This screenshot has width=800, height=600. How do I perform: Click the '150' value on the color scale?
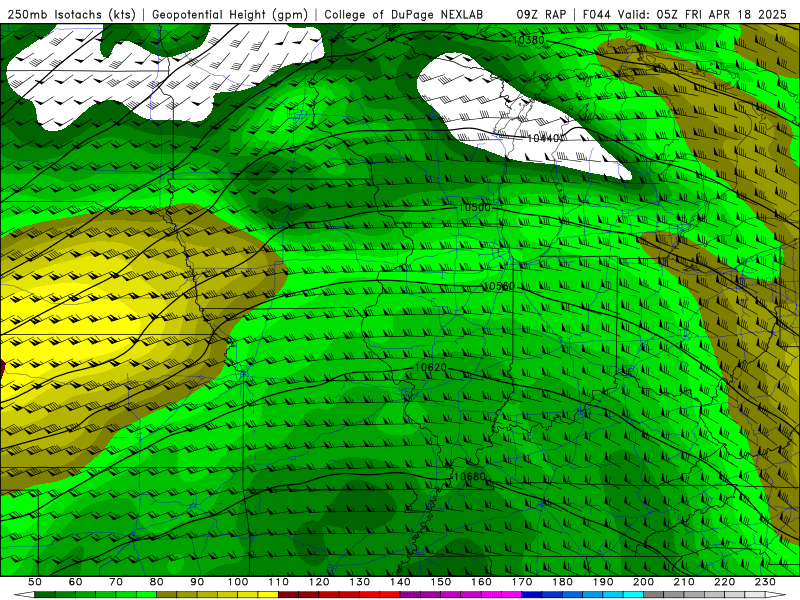point(441,582)
